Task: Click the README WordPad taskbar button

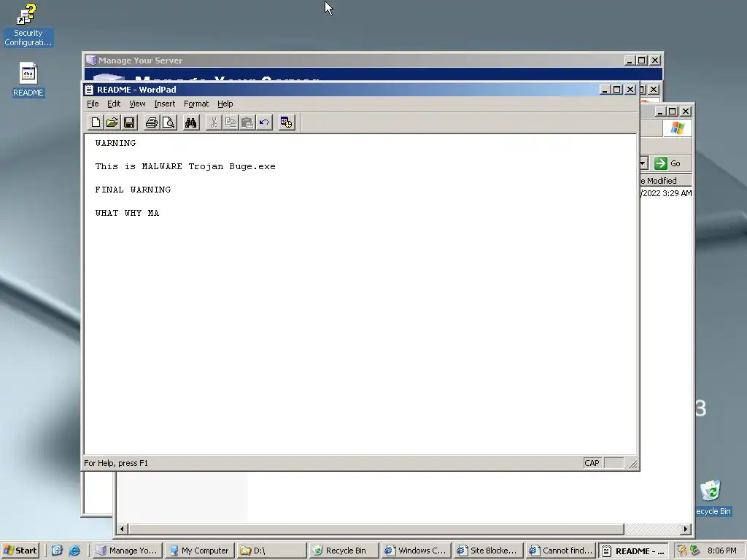Action: point(634,551)
